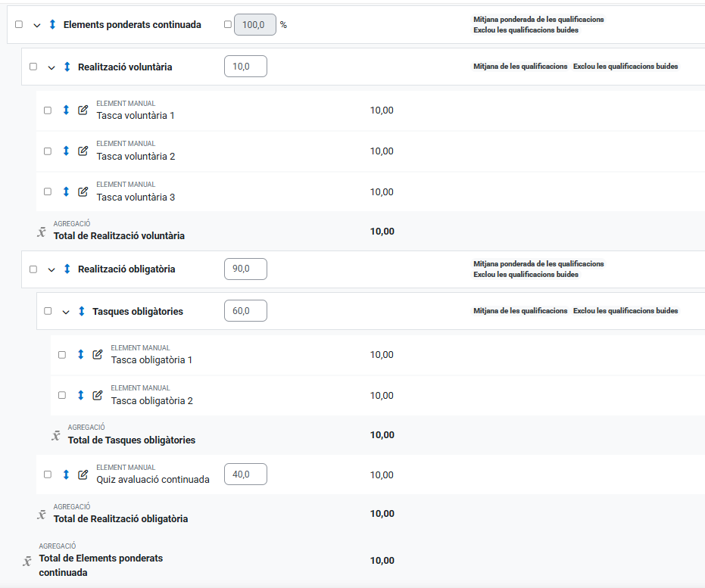This screenshot has width=705, height=588.
Task: Click move icon for Tasca voluntària 1
Action: click(66, 110)
